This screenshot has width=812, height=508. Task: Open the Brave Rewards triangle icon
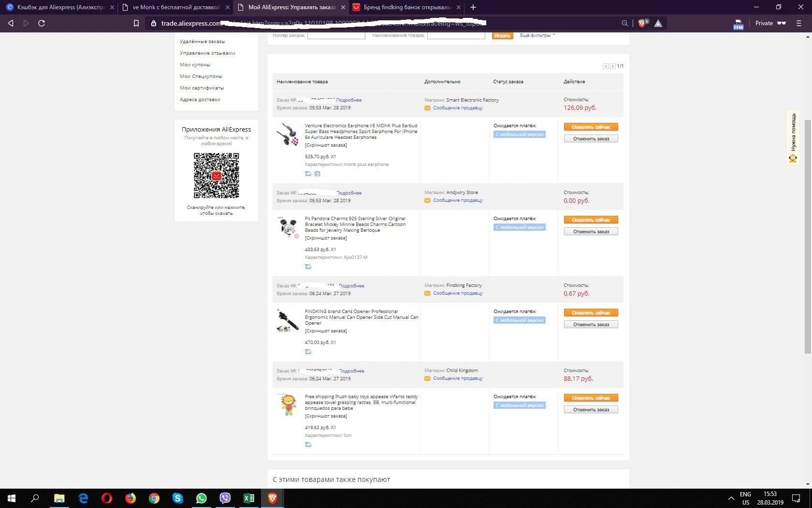point(658,23)
